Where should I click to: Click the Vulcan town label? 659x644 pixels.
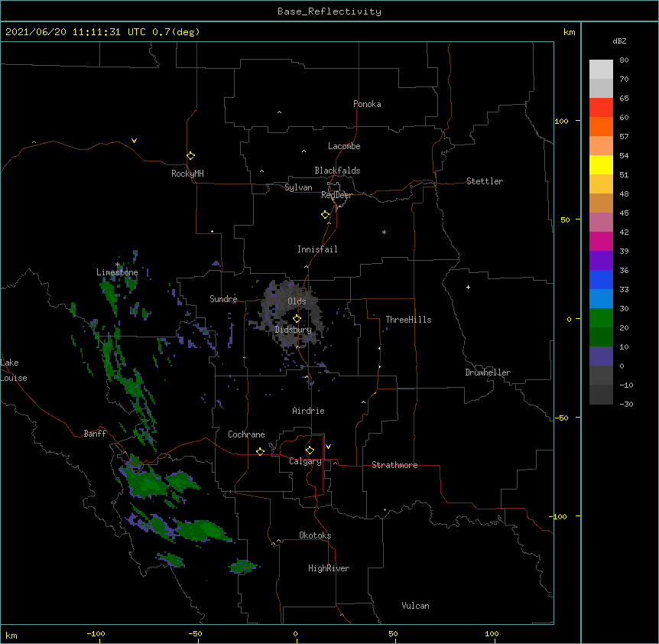(415, 606)
